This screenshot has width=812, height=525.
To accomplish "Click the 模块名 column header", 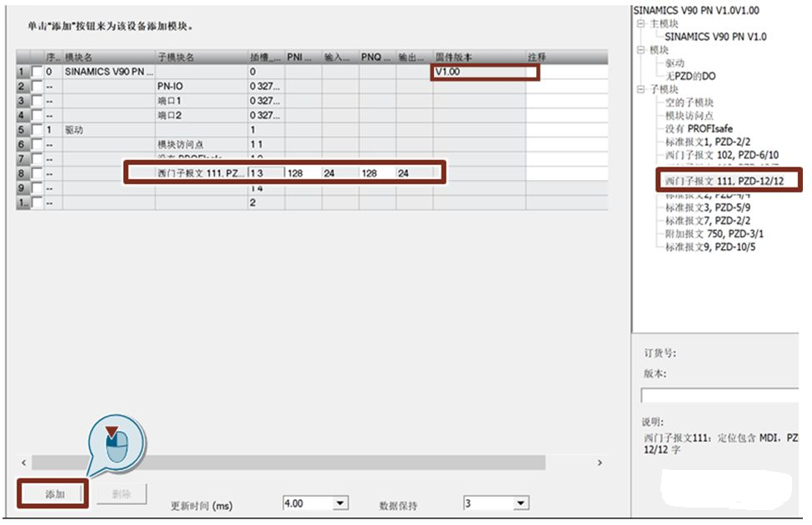I will click(x=109, y=57).
